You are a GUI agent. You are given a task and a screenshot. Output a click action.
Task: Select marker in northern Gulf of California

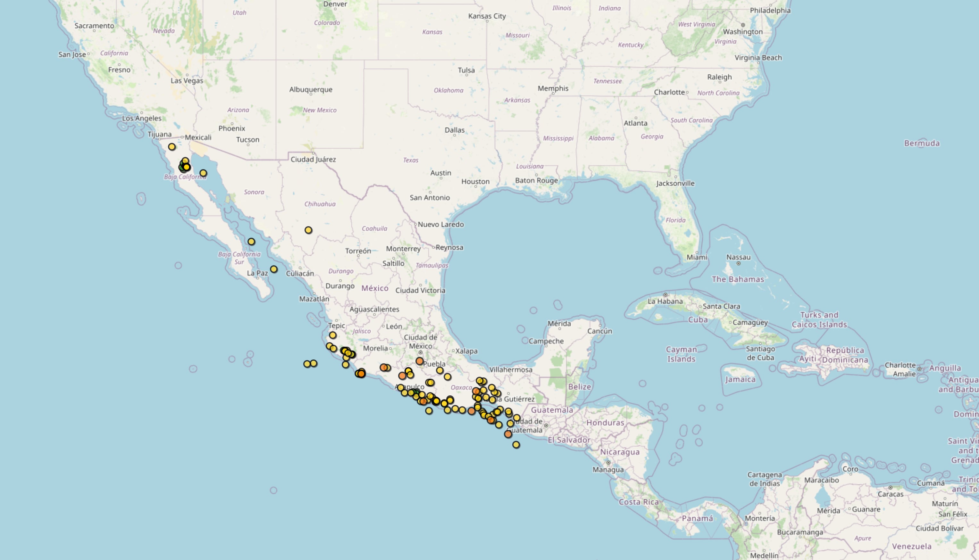[203, 173]
